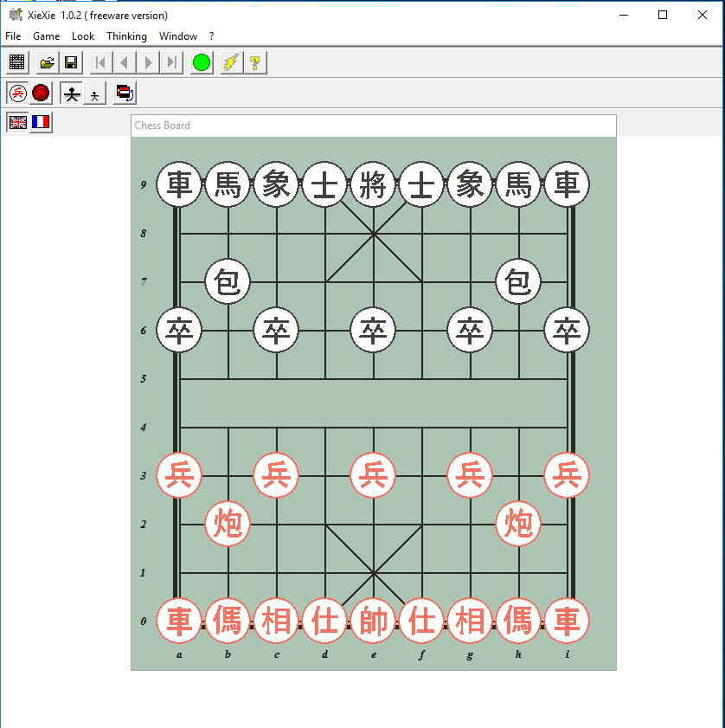Jump to the last move
This screenshot has width=725, height=728.
[x=172, y=62]
